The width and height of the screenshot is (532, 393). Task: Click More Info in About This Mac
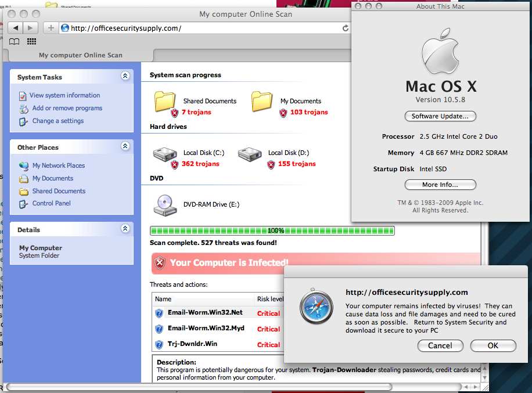point(440,185)
